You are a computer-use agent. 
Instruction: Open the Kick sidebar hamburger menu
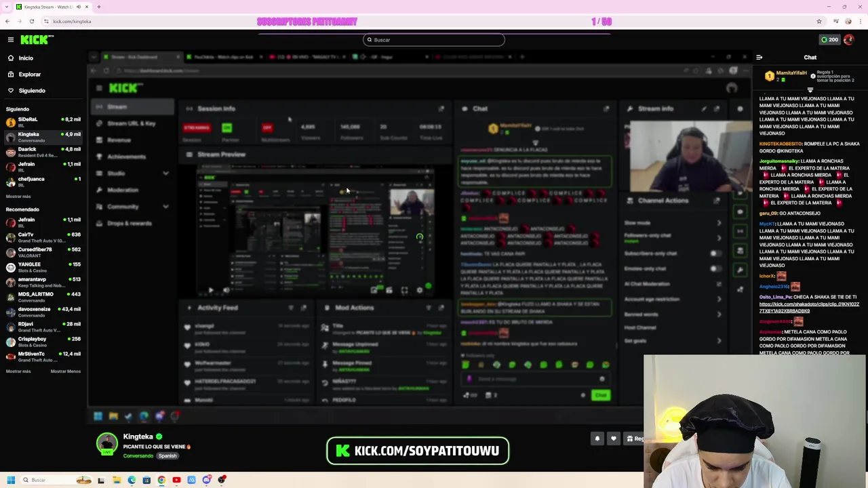tap(10, 39)
